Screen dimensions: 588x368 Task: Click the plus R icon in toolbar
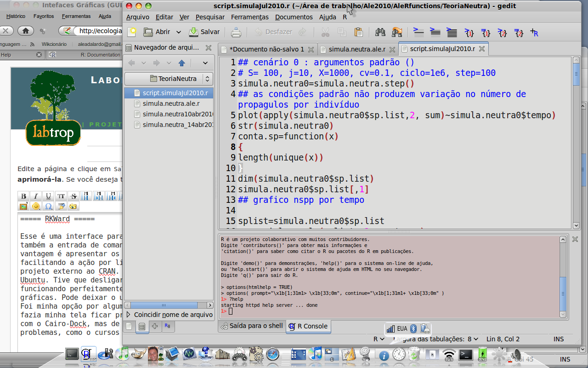tap(534, 33)
